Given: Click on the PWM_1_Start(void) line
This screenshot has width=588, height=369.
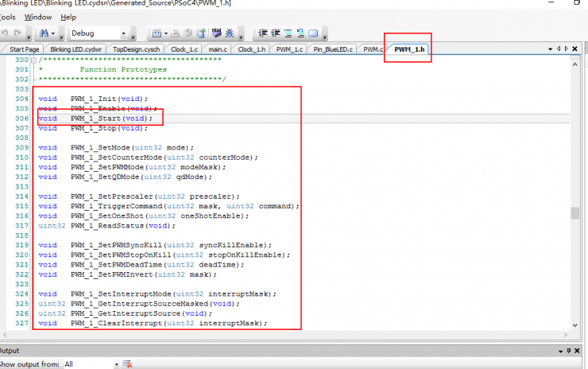Looking at the screenshot, I should click(110, 118).
